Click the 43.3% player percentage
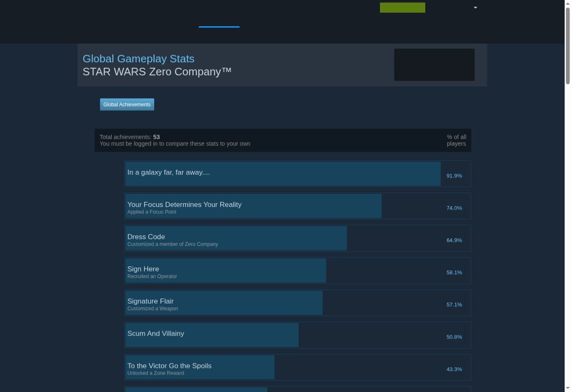 pyautogui.click(x=454, y=369)
